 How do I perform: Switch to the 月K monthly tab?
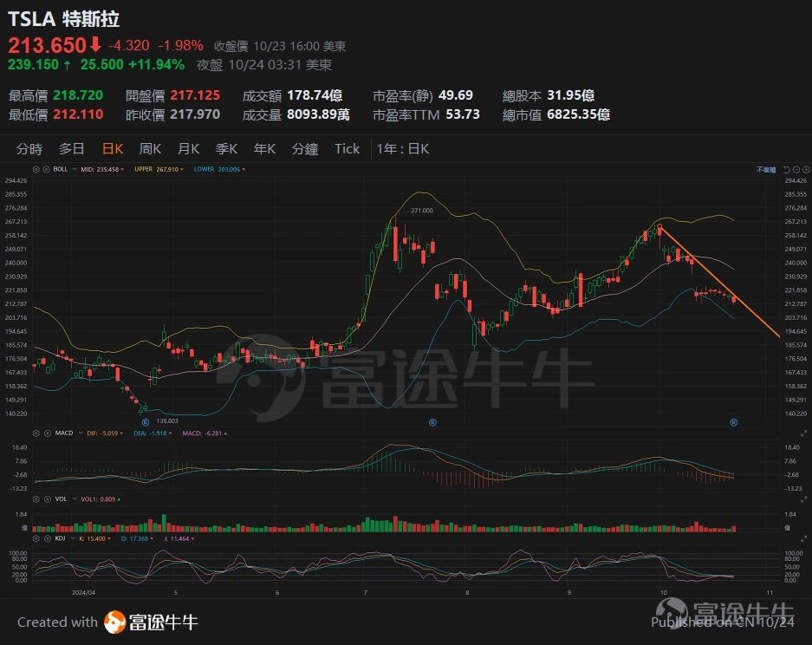[x=189, y=149]
